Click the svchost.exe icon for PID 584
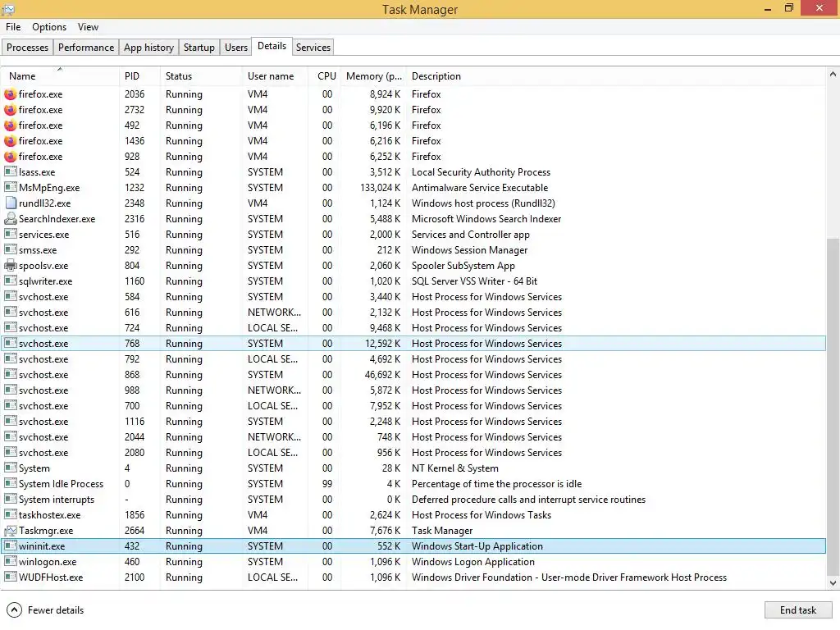840x630 pixels. 10,296
